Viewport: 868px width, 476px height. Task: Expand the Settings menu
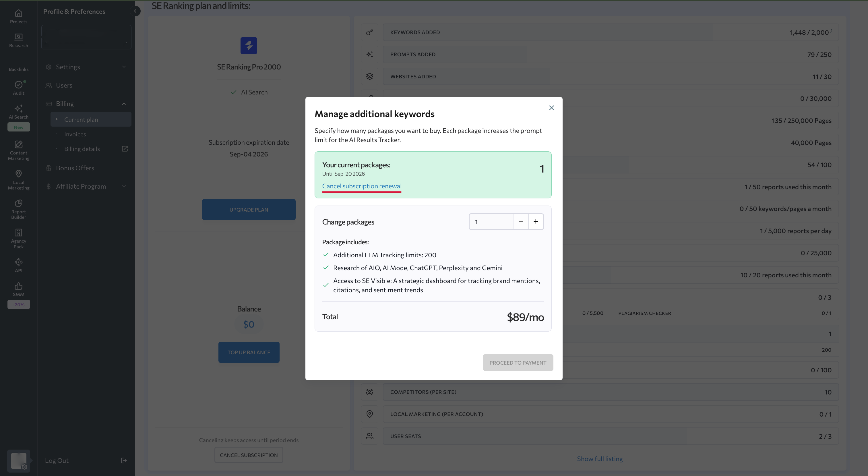(x=86, y=67)
